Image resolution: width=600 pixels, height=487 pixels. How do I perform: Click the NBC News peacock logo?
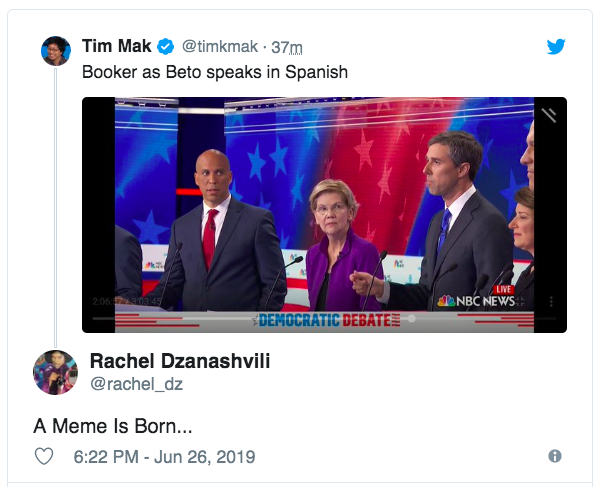(446, 301)
